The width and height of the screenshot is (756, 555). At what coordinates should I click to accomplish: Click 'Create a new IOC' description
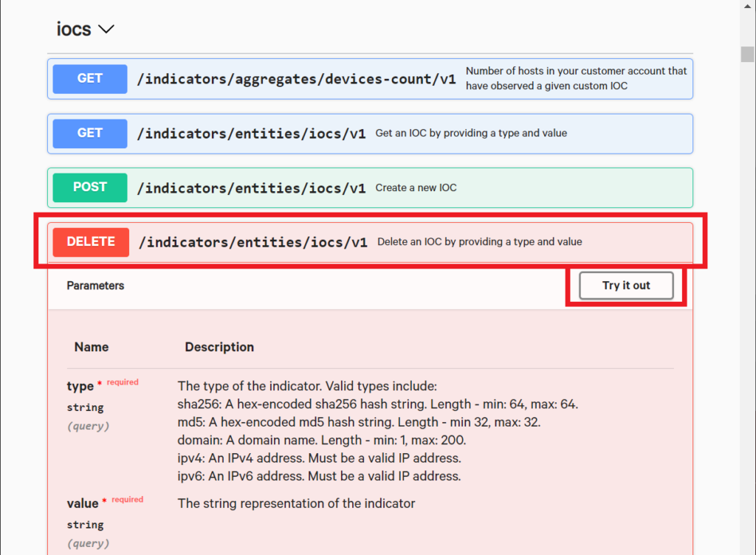tap(416, 188)
